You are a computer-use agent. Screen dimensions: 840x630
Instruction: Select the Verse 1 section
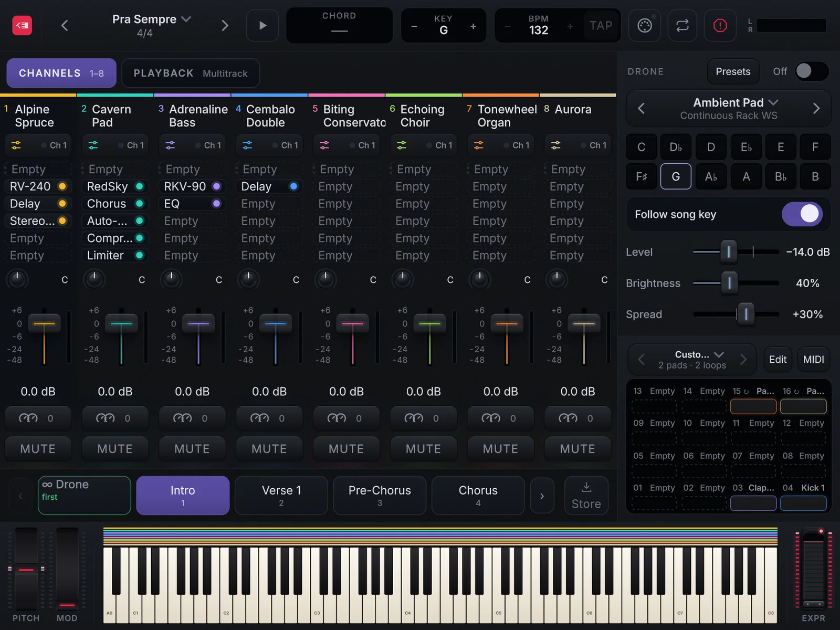281,496
